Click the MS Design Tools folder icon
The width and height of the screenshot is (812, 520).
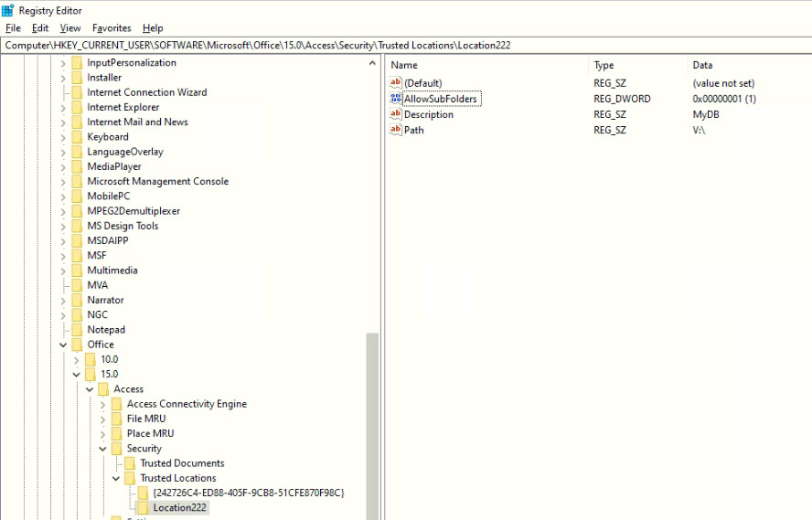pos(77,226)
